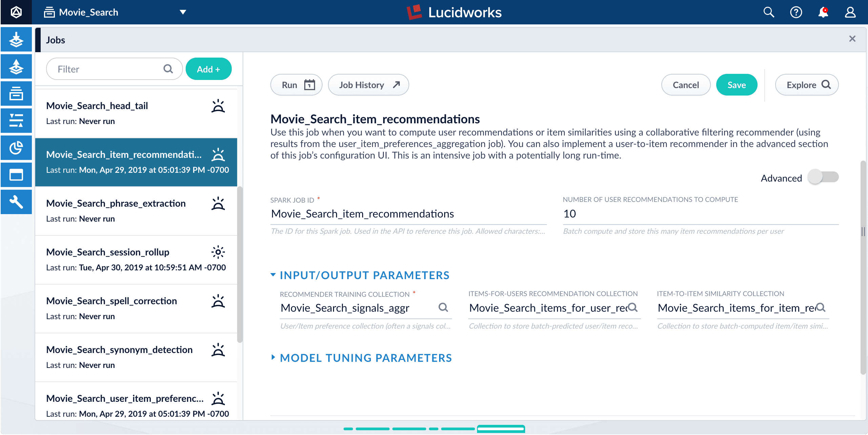Click search icon in Item-to-item similarity field
Image resolution: width=868 pixels, height=435 pixels.
[x=821, y=308]
